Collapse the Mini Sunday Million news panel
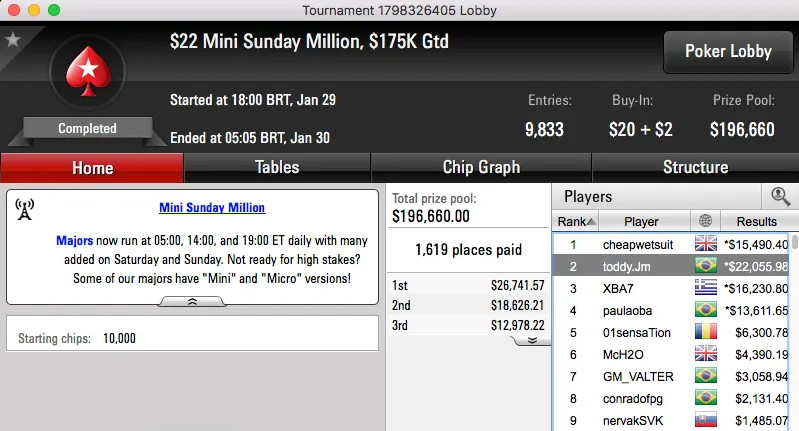This screenshot has height=431, width=799. pyautogui.click(x=192, y=301)
